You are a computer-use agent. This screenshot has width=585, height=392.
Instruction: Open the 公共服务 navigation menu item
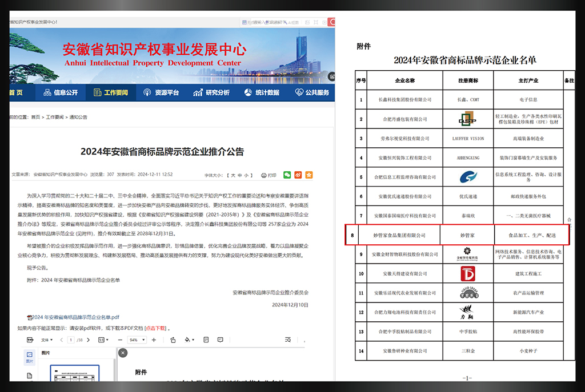tap(312, 92)
